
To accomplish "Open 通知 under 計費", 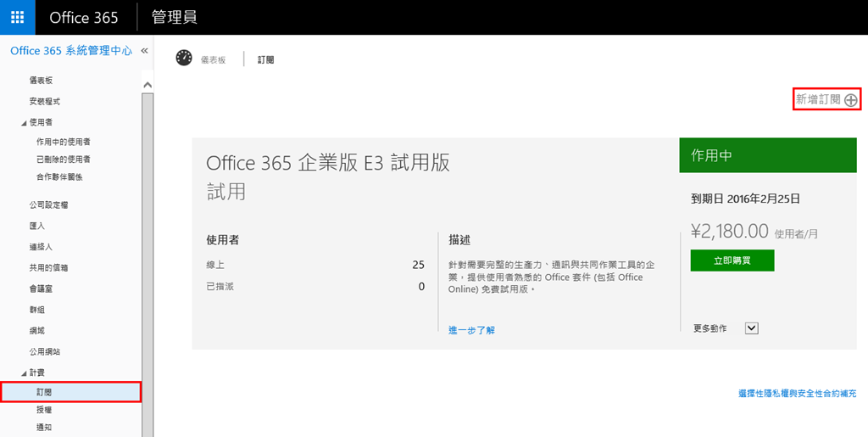I will 44,427.
